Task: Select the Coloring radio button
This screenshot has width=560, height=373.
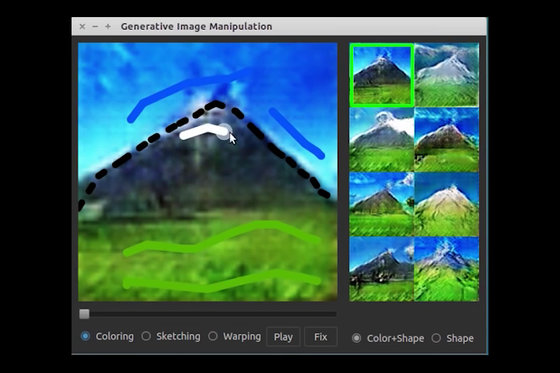Action: (x=85, y=336)
